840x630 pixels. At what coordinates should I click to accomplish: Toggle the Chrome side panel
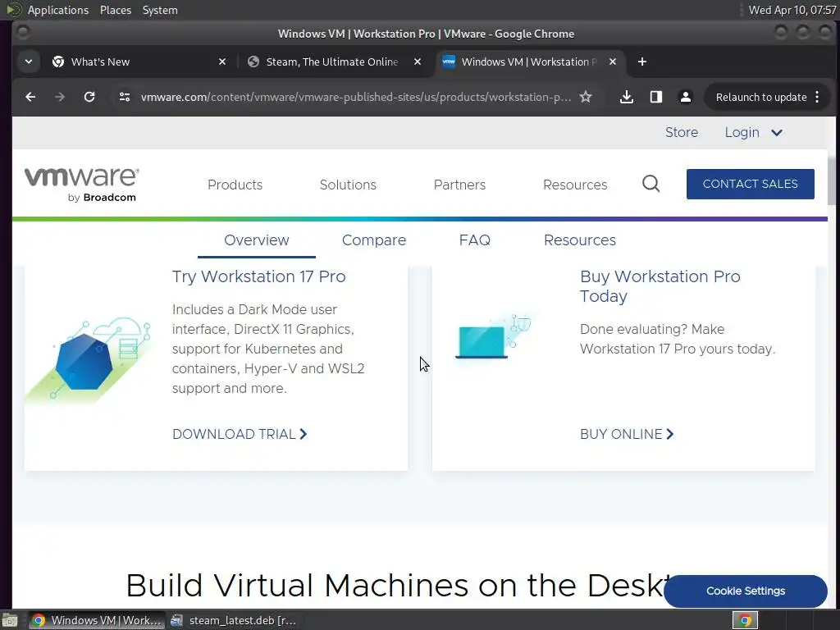point(655,97)
